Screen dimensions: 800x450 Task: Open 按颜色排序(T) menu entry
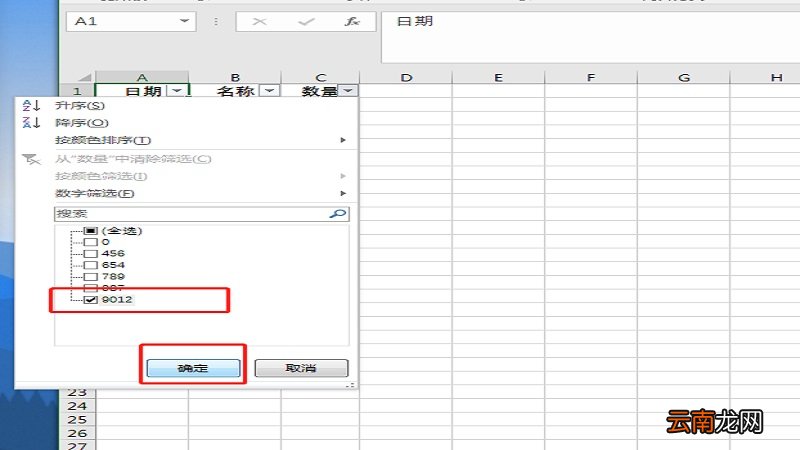tap(103, 140)
